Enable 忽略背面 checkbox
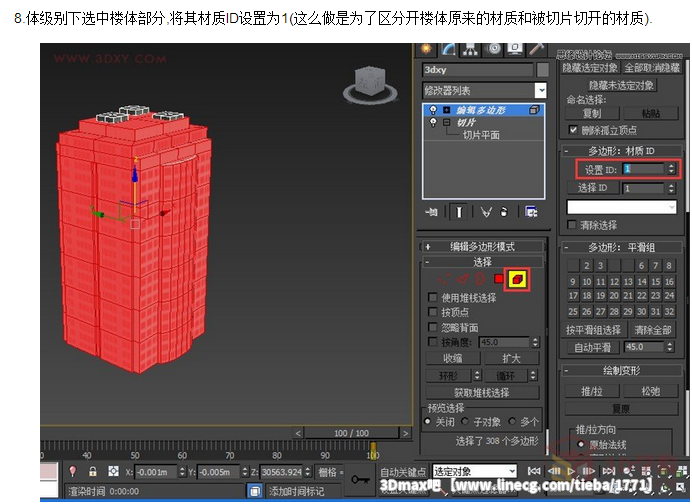Screen dimensions: 692x504 coord(433,326)
